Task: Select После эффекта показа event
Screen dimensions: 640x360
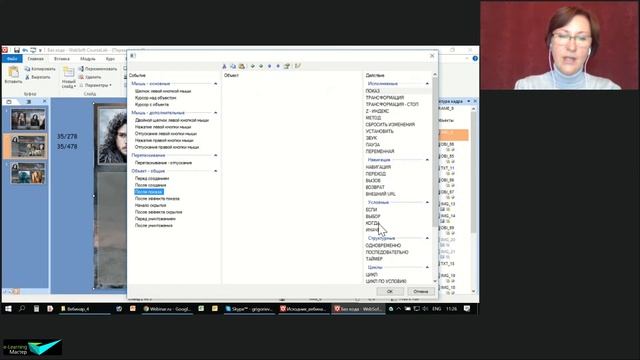Action: pyautogui.click(x=157, y=199)
